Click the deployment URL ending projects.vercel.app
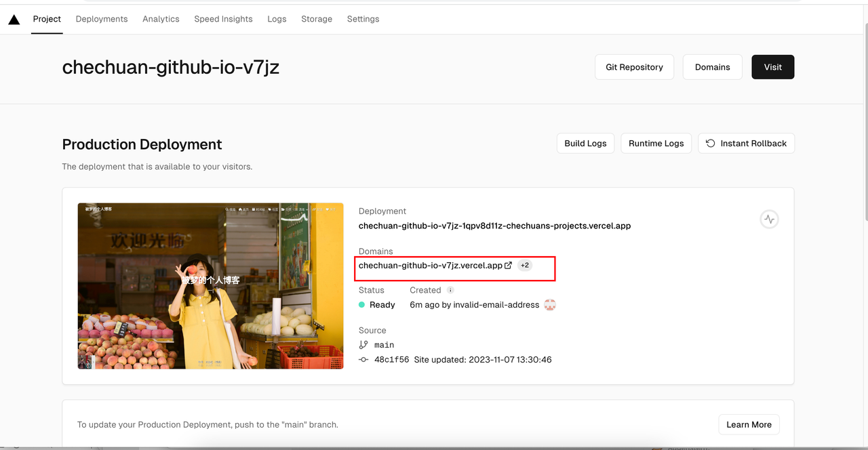 [x=495, y=226]
